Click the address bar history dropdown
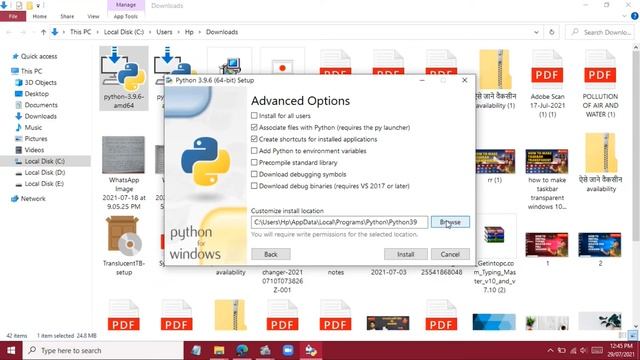 [x=536, y=32]
